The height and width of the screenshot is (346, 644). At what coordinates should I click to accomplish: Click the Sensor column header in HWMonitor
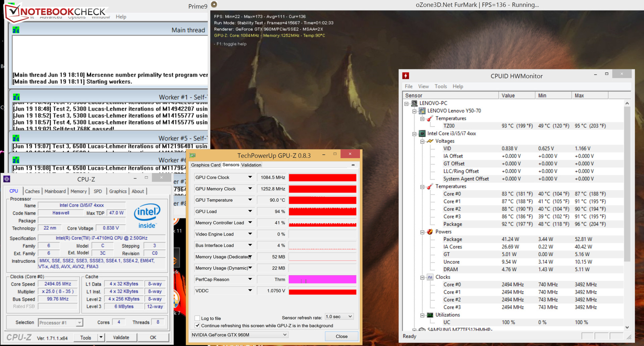(450, 95)
